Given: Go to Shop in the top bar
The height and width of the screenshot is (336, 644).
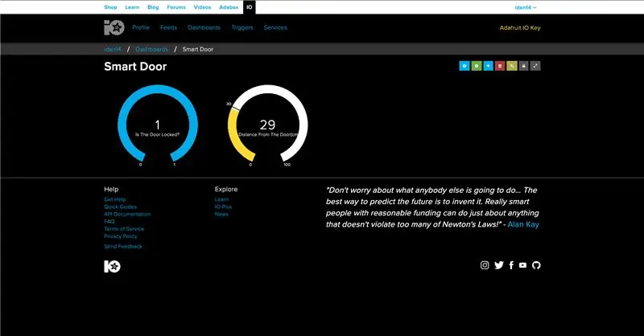Looking at the screenshot, I should tap(110, 7).
